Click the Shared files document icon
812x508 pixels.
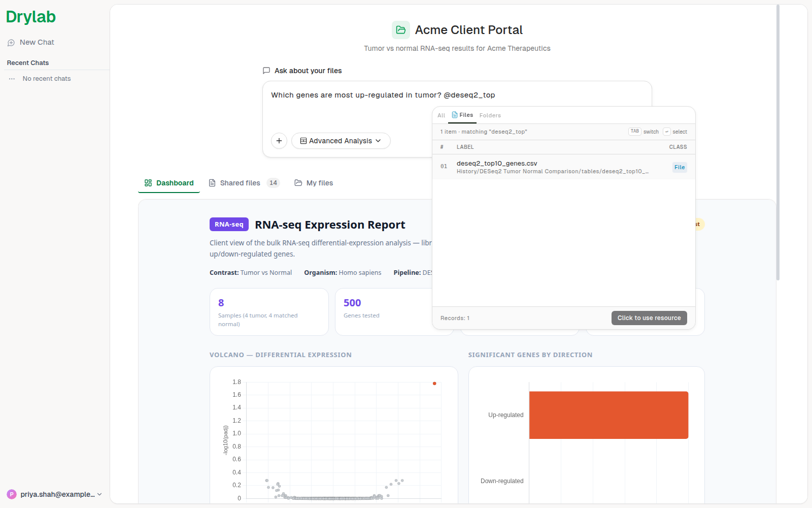(212, 183)
